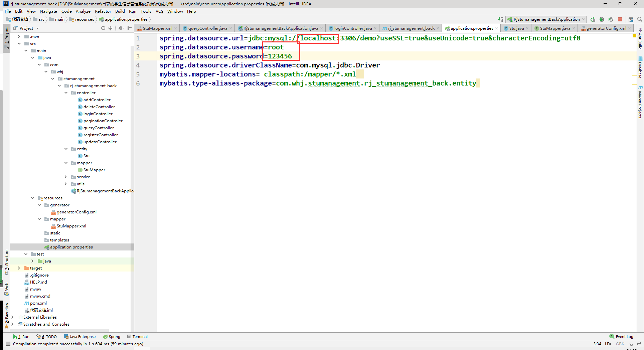644x350 pixels.
Task: Close the generatorConfig.xml editor tab
Action: point(630,28)
